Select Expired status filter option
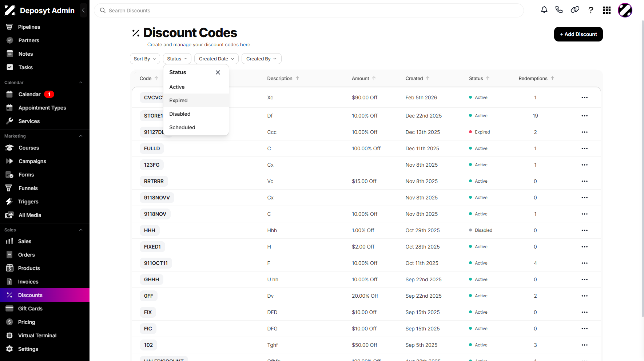 [x=196, y=100]
